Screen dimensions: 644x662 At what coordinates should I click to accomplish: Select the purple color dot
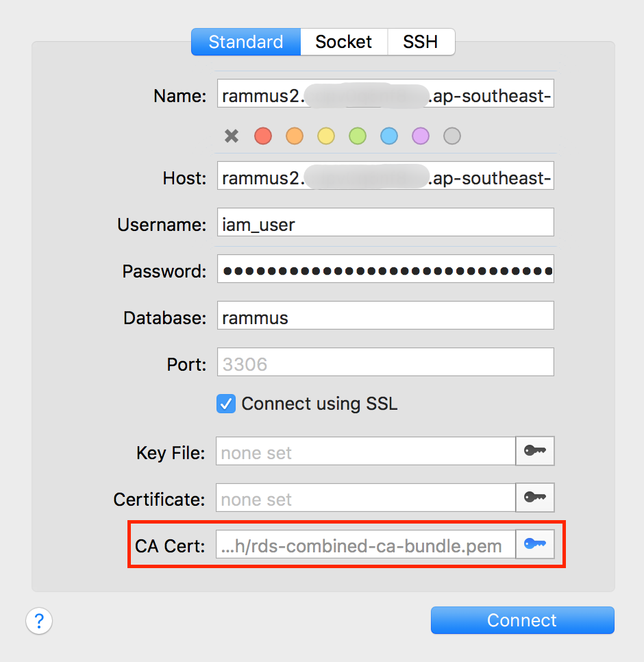(x=421, y=136)
